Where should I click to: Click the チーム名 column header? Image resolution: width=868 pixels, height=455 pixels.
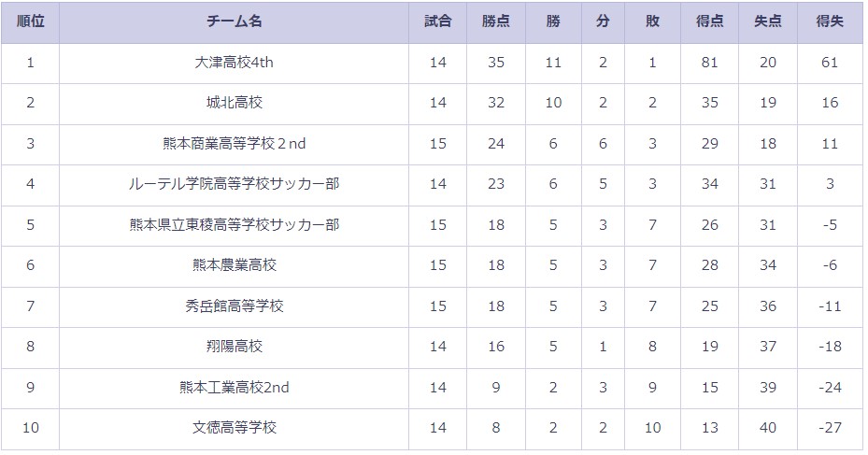coord(234,21)
